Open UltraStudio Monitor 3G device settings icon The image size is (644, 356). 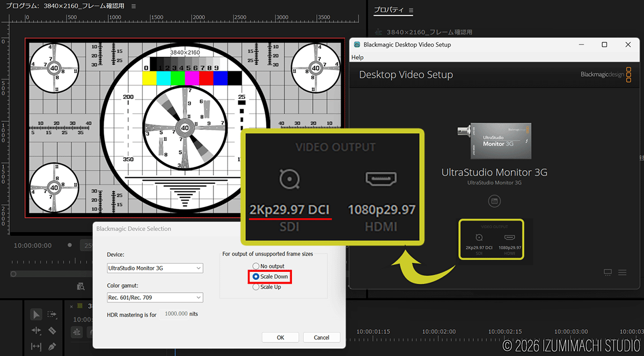click(x=494, y=201)
